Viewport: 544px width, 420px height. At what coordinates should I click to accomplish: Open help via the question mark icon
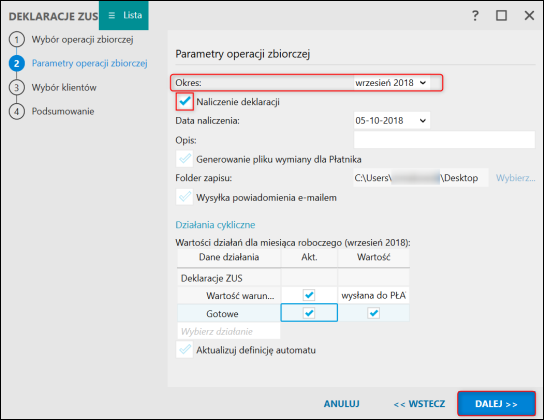point(475,16)
